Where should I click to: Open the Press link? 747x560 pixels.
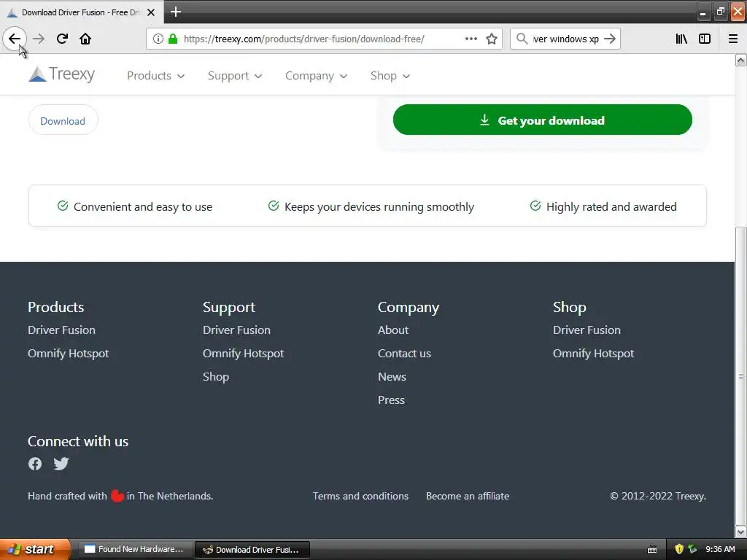pyautogui.click(x=391, y=400)
